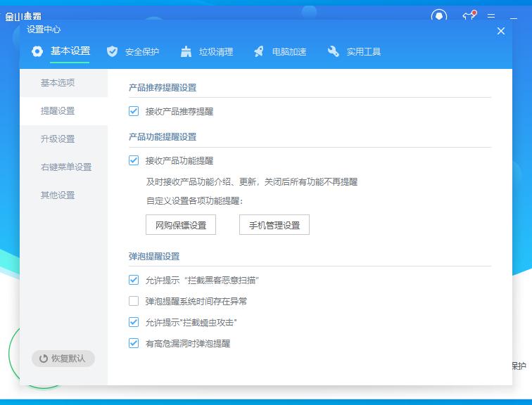Click the broom icon beside 垃圾清理
Screen dimensions: 532x405
click(x=186, y=51)
